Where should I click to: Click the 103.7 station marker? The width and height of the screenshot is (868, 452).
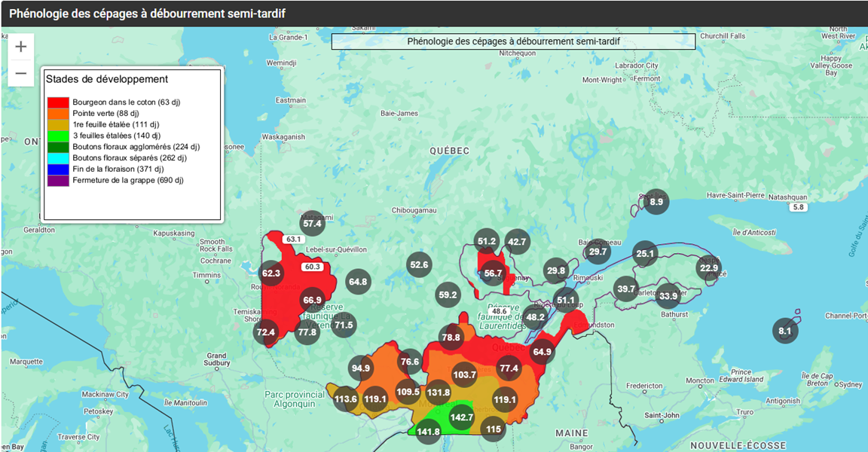click(465, 374)
